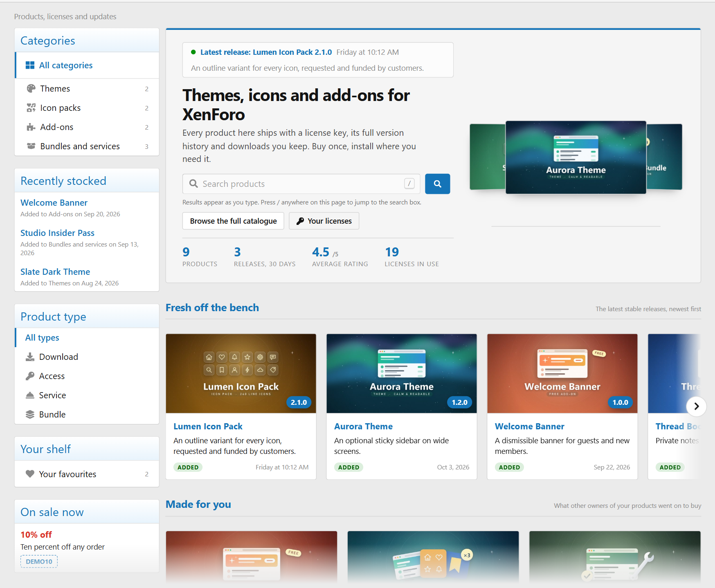Click the 4.5 average rating stat
The height and width of the screenshot is (588, 715).
[340, 257]
